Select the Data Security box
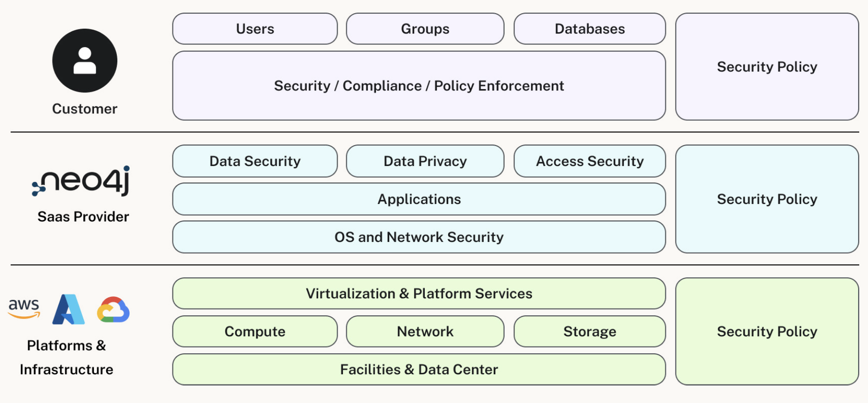Viewport: 868px width, 403px height. 255,162
